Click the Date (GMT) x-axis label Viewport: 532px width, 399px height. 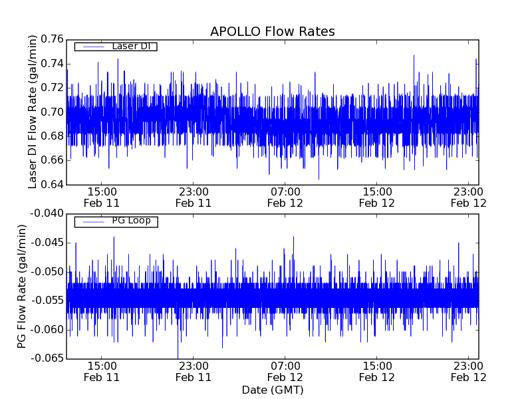[272, 390]
